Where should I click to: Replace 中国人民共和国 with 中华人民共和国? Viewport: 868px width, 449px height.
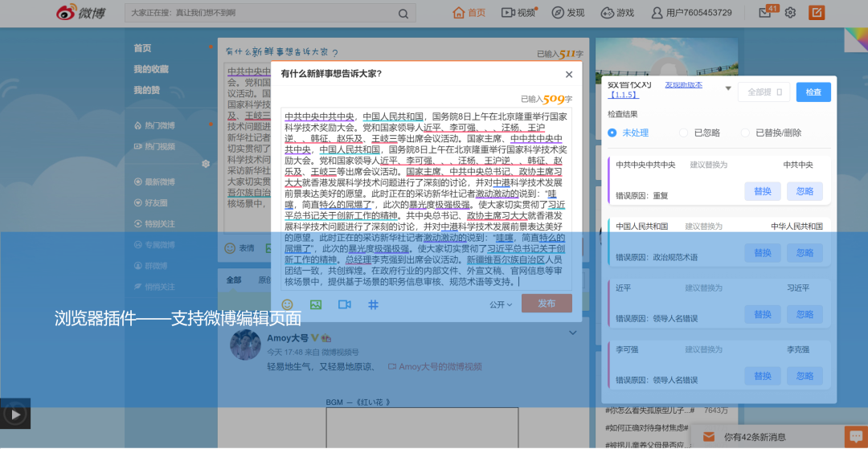click(762, 253)
